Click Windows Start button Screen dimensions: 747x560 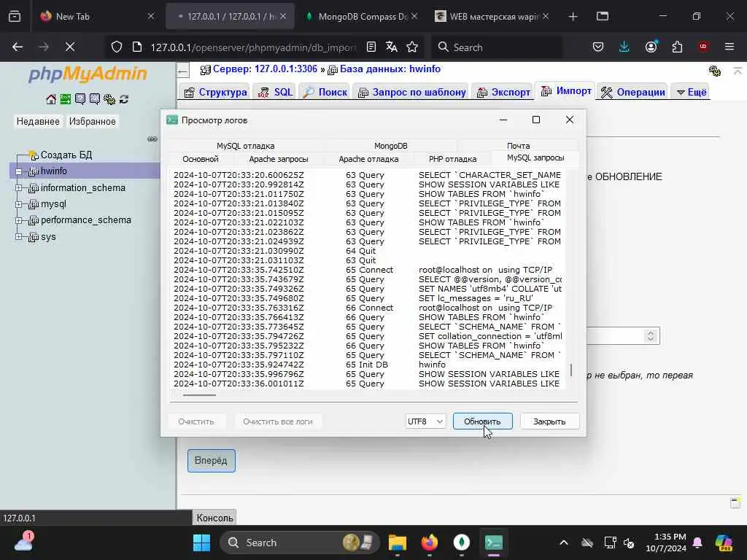coord(201,542)
